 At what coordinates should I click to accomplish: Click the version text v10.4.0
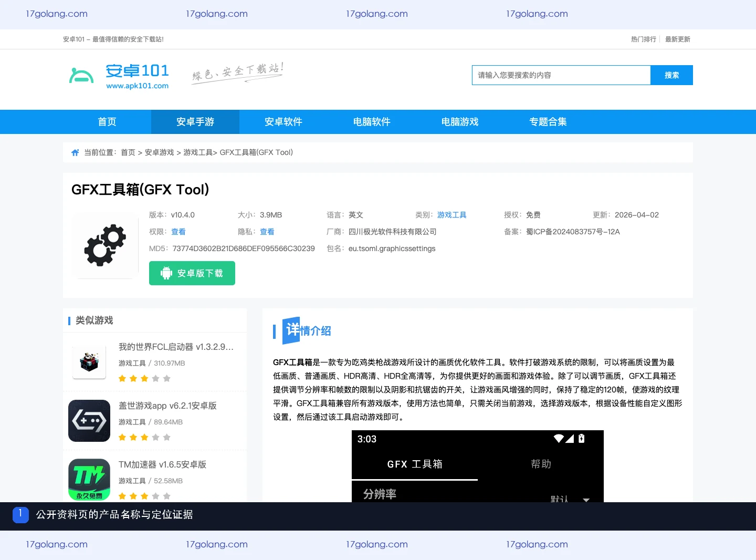tap(183, 215)
